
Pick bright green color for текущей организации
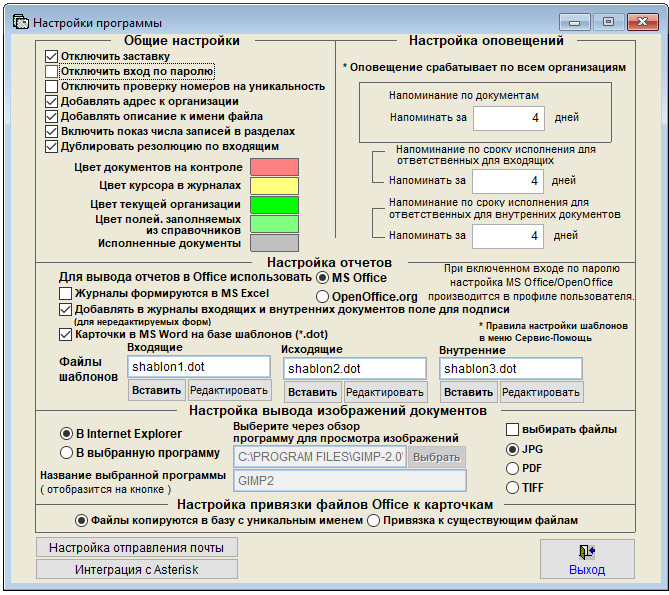point(274,205)
